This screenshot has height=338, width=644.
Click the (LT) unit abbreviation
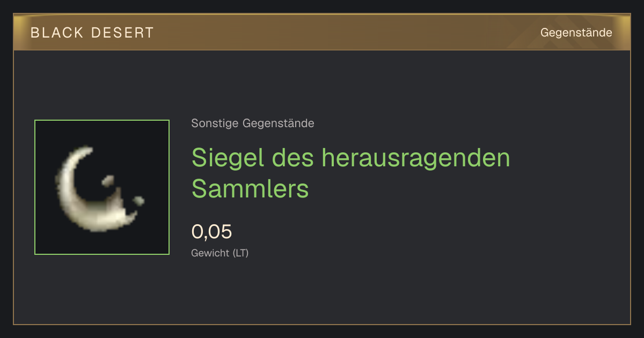click(240, 253)
